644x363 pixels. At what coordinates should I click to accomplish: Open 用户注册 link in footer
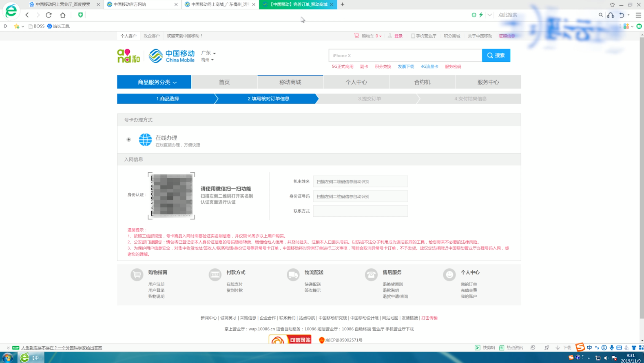click(x=157, y=284)
